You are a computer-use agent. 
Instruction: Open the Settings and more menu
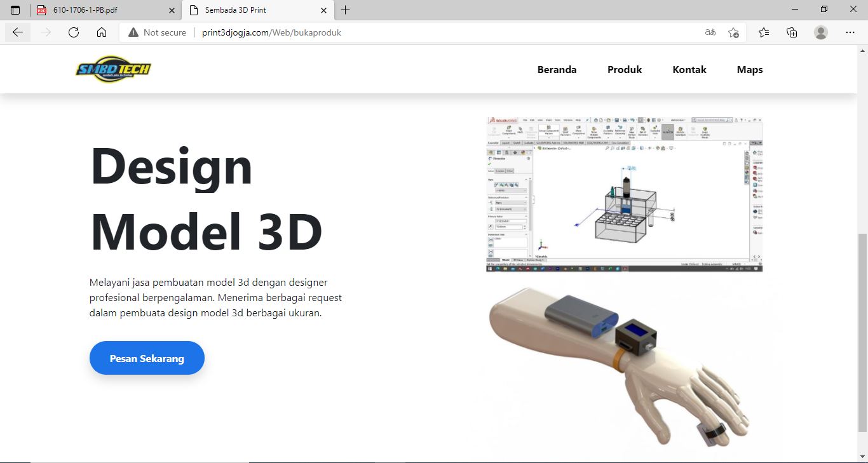(850, 32)
